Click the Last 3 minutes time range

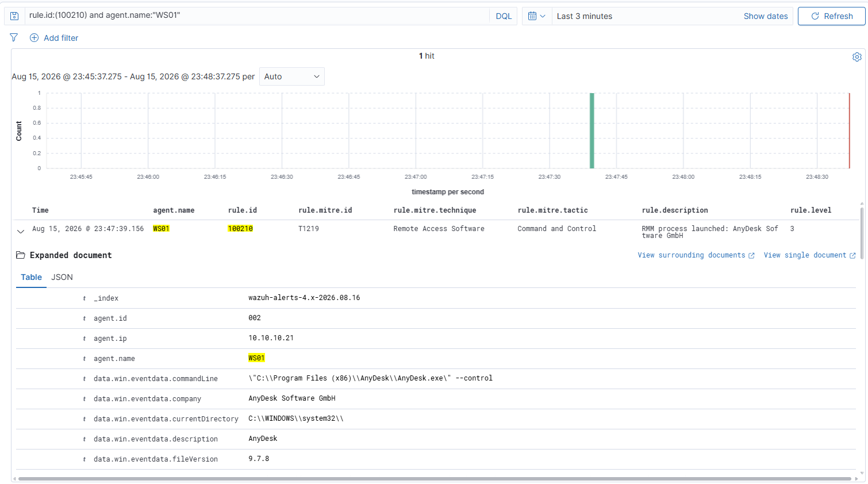[x=585, y=16]
